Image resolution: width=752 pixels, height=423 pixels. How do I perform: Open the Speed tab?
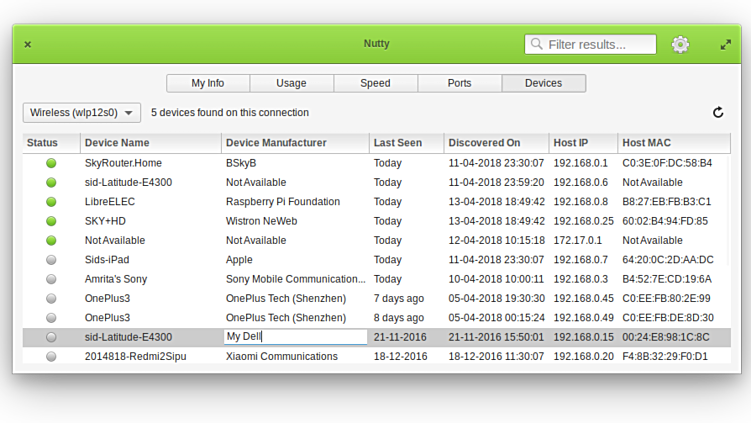(375, 83)
